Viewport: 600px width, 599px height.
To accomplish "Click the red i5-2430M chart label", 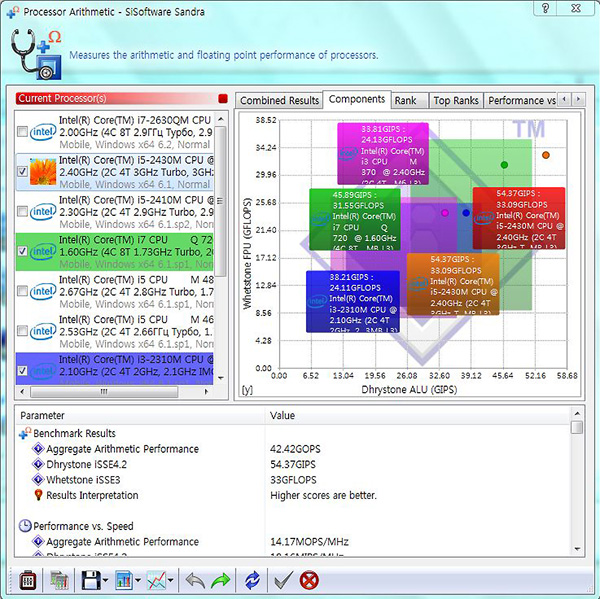I will pos(518,218).
